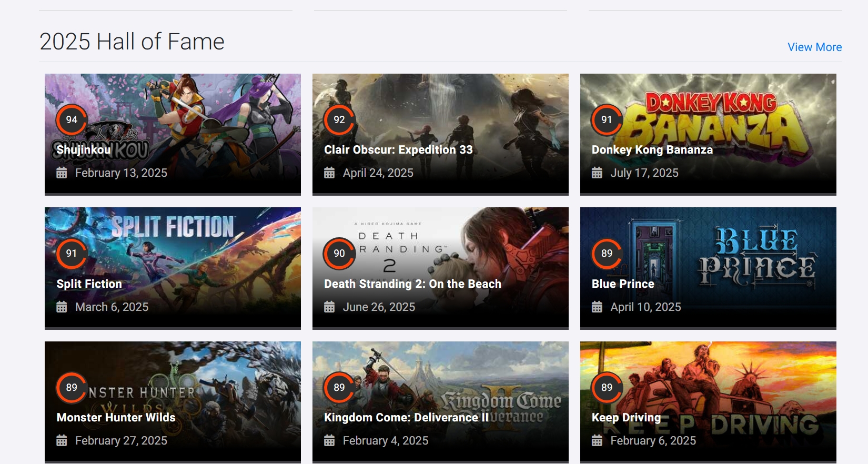Open the Split Fiction title link
Viewport: 868px width, 464px height.
click(89, 284)
